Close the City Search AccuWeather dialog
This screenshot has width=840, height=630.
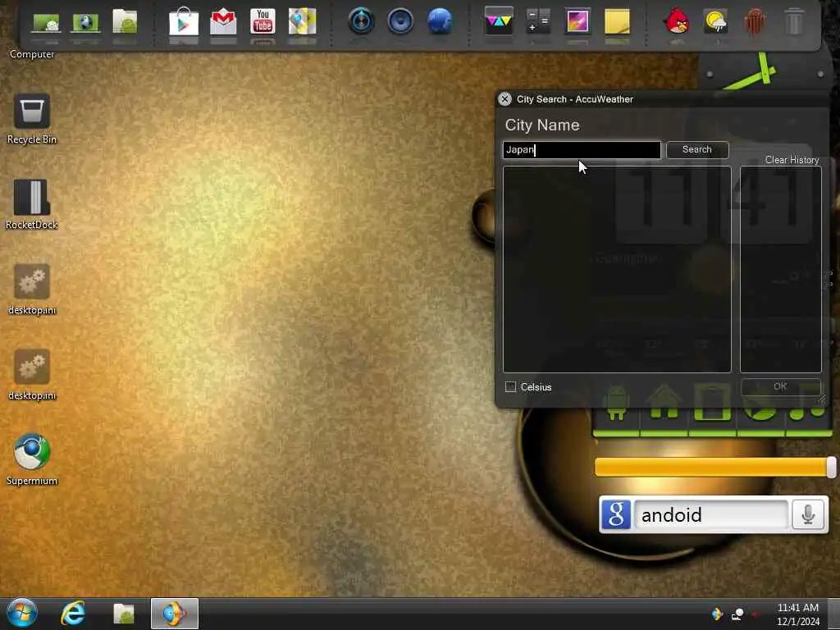coord(504,99)
